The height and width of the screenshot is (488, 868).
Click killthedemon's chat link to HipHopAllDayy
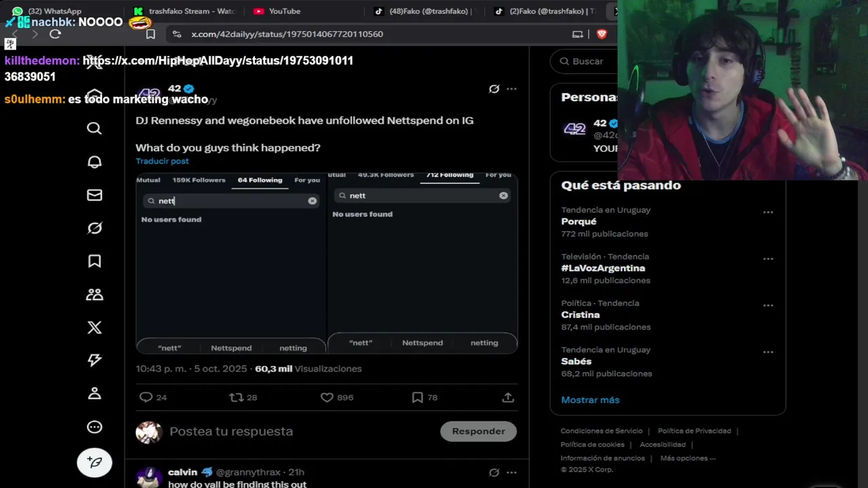coord(179,68)
